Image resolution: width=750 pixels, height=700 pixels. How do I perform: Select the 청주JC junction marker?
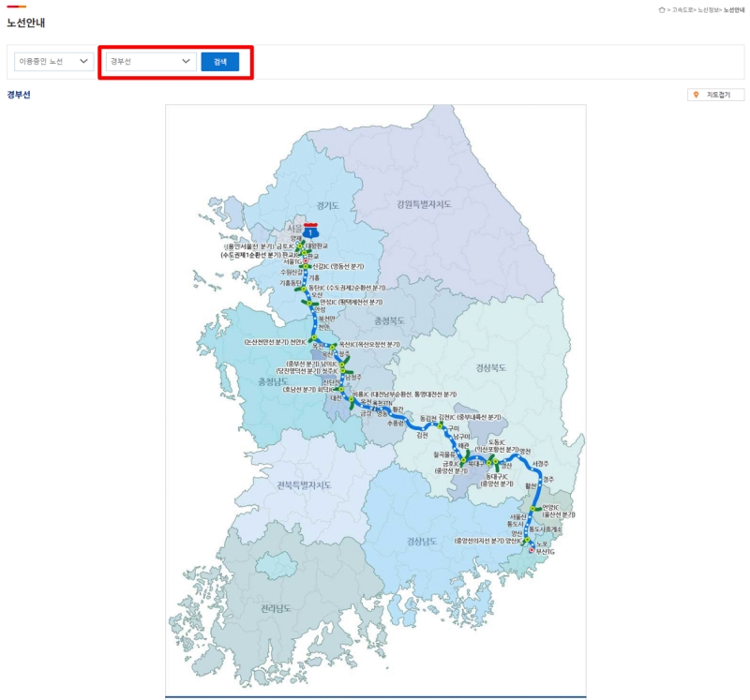coord(342,371)
